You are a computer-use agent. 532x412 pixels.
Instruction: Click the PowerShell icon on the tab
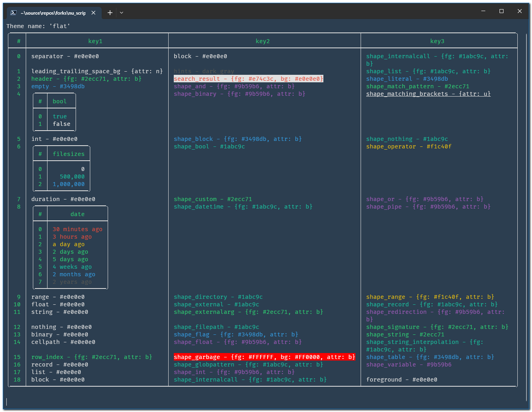pos(13,13)
